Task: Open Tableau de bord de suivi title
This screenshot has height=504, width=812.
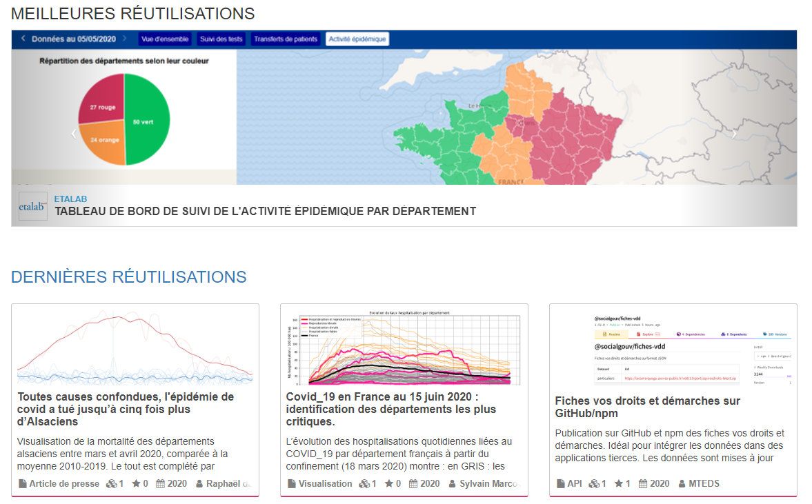Action: click(x=266, y=212)
